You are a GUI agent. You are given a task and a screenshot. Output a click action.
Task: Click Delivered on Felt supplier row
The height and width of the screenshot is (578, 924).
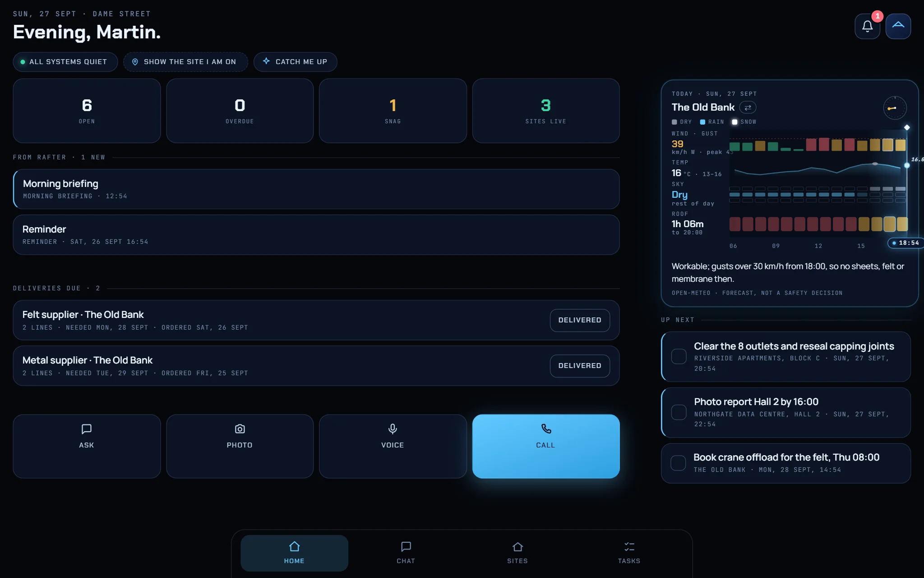tap(580, 320)
